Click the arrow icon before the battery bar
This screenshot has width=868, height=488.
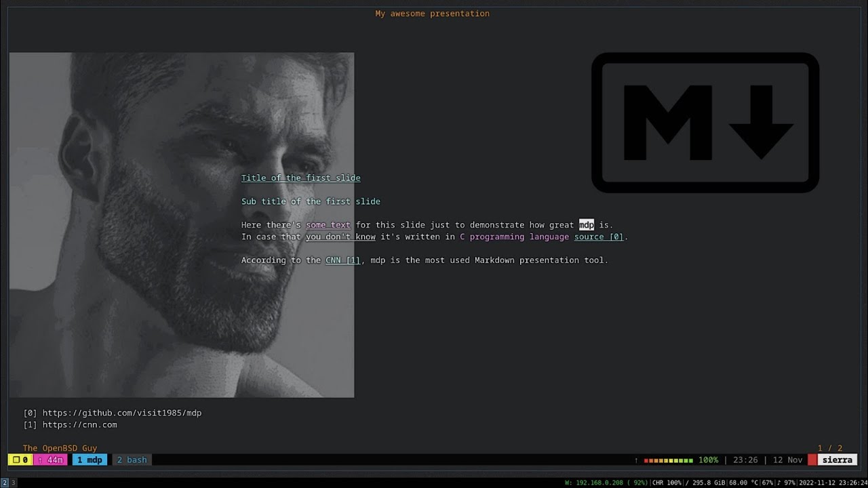click(636, 460)
